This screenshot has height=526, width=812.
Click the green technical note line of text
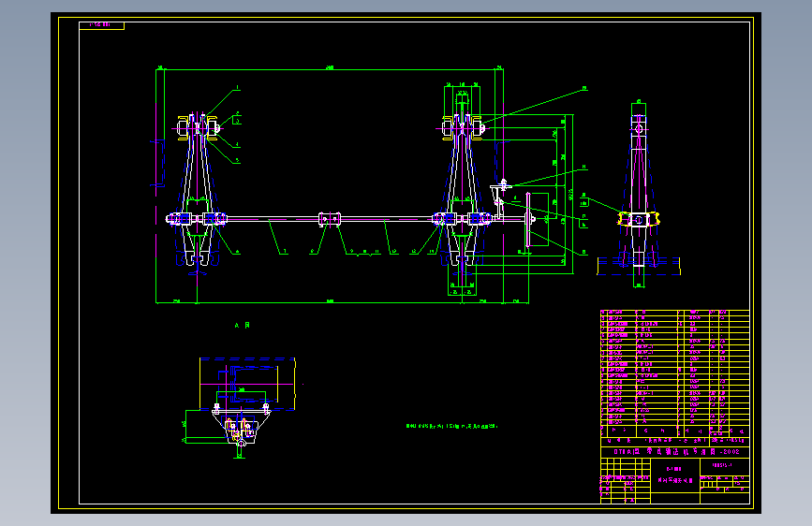pyautogui.click(x=451, y=427)
